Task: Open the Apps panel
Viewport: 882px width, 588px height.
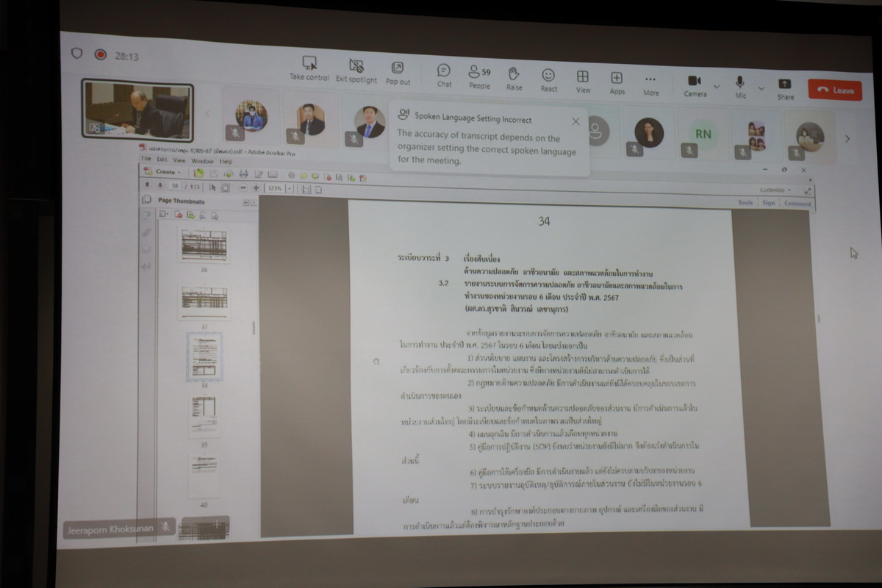Action: (617, 82)
